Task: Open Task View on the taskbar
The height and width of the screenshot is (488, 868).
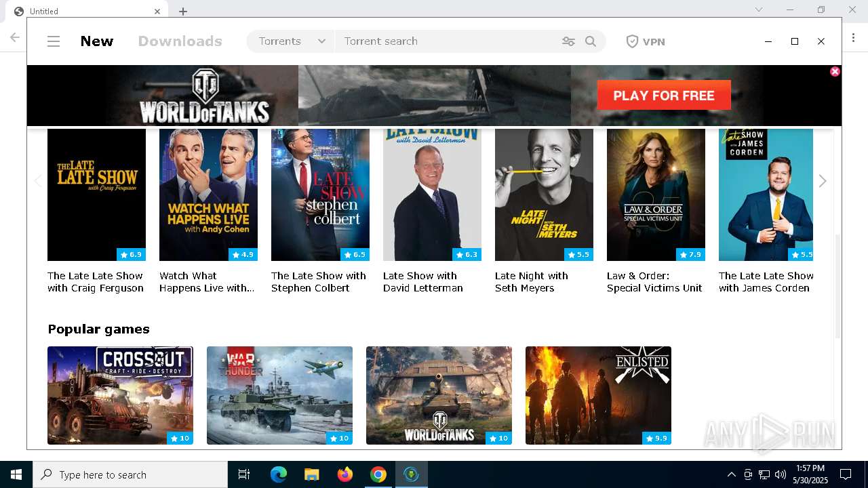Action: (x=244, y=474)
